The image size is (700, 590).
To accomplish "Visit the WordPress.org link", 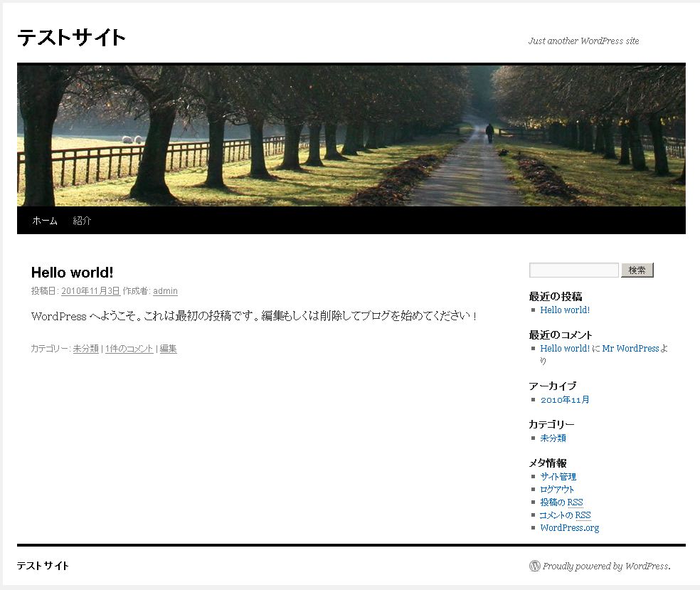I will pyautogui.click(x=570, y=528).
